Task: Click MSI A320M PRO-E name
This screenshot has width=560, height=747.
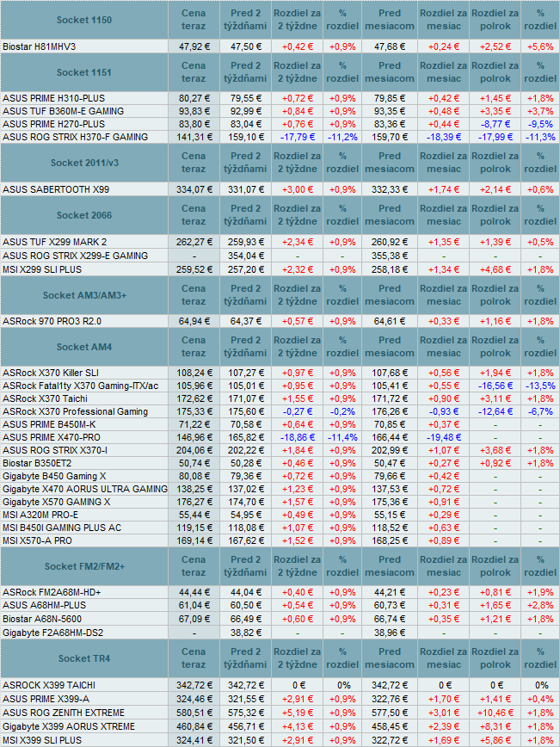Action: pyautogui.click(x=40, y=515)
